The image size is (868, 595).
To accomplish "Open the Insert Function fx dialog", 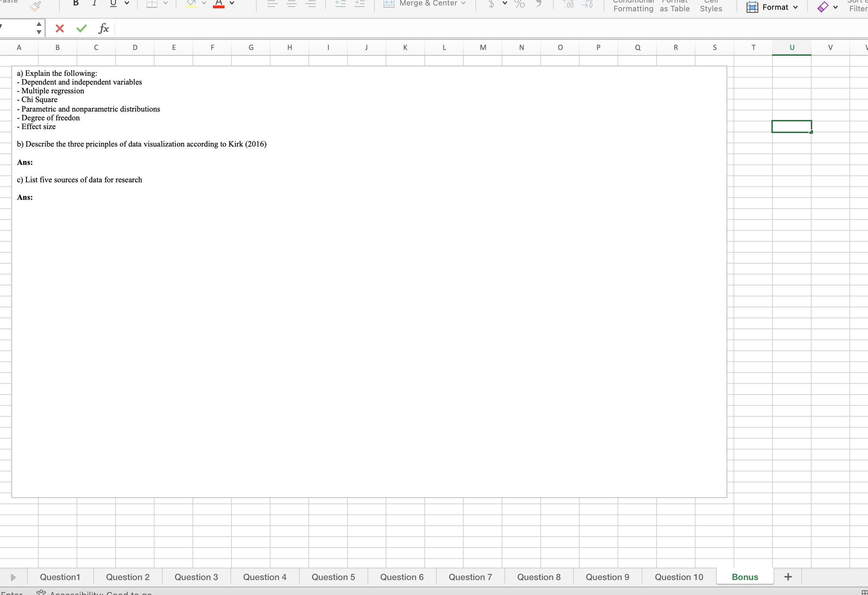I will coord(104,28).
